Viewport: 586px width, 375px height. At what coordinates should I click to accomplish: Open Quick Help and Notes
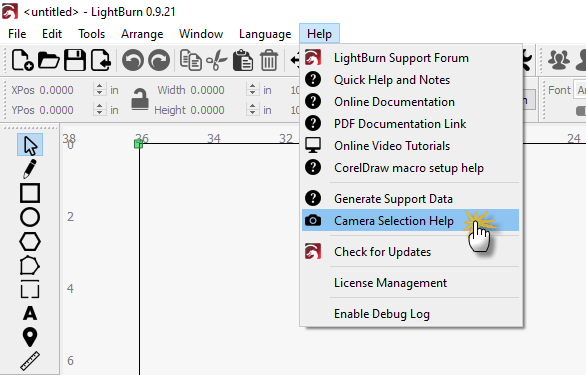click(410, 80)
